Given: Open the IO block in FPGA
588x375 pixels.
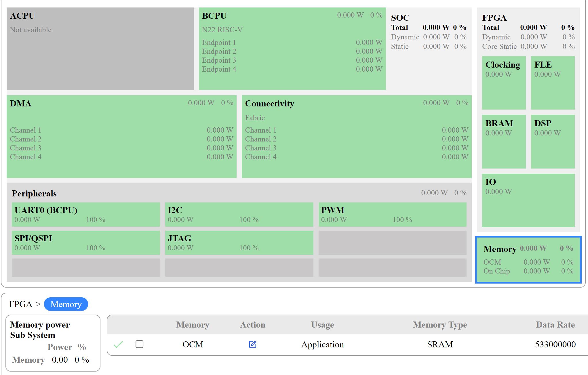Looking at the screenshot, I should tap(528, 200).
